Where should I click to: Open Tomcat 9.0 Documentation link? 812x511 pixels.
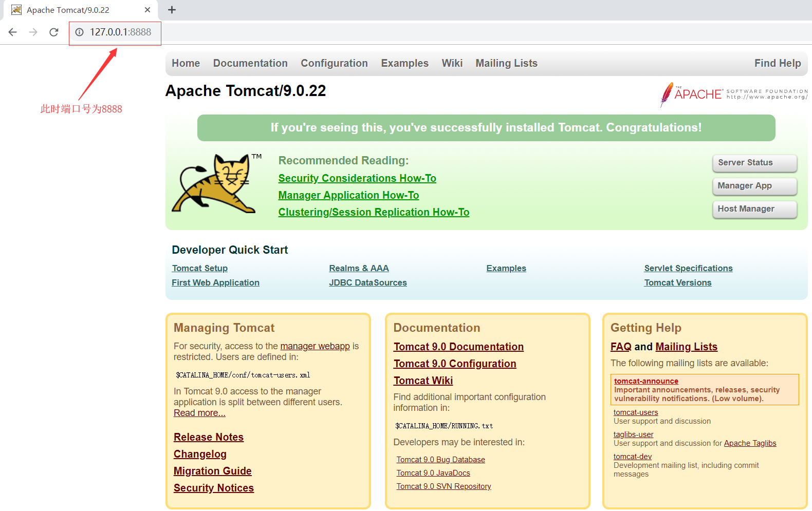point(458,347)
